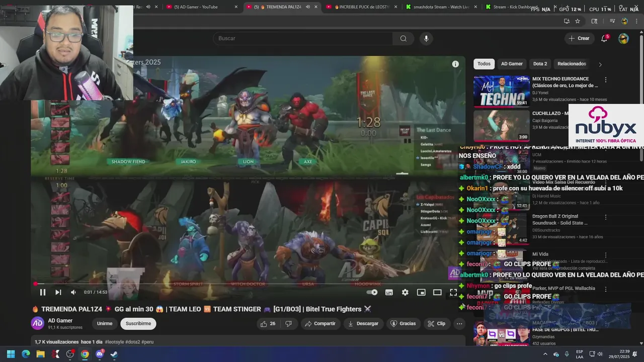The height and width of the screenshot is (362, 644).
Task: Click the #dota2 hashtag link
Action: 132,342
